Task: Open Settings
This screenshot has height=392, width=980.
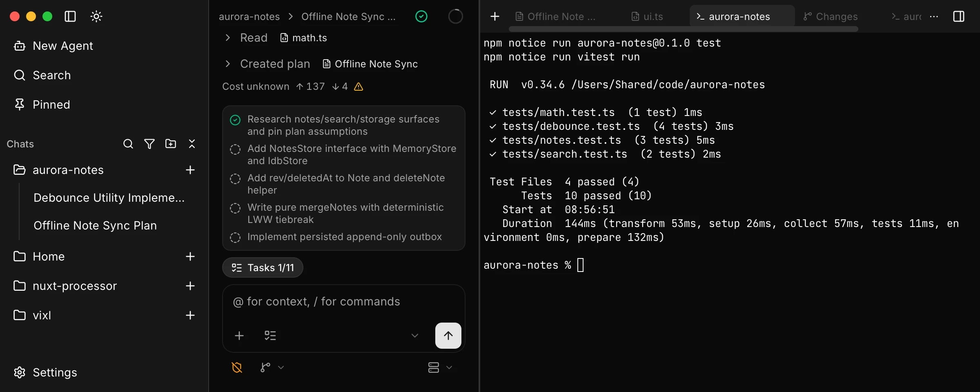Action: click(x=45, y=372)
